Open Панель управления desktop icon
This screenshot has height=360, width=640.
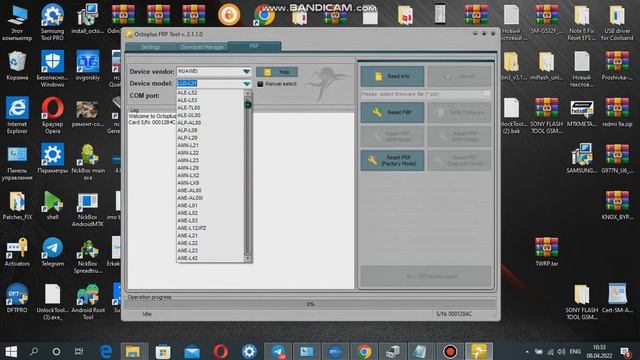pos(17,162)
